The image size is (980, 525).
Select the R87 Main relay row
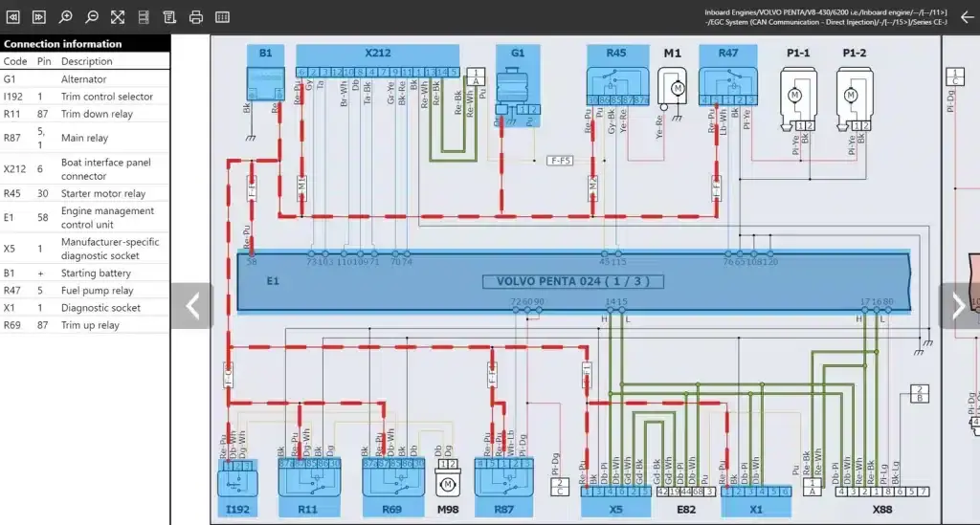click(x=84, y=138)
